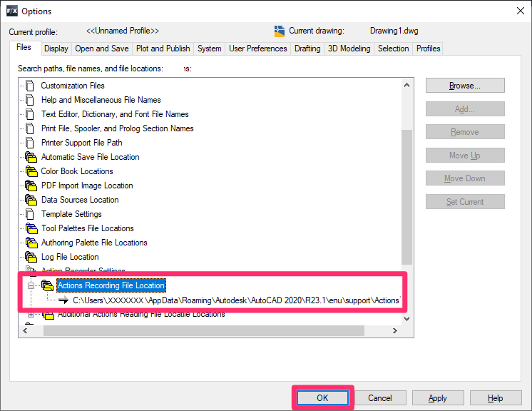The width and height of the screenshot is (532, 411).
Task: Click the Remove button
Action: pos(465,132)
